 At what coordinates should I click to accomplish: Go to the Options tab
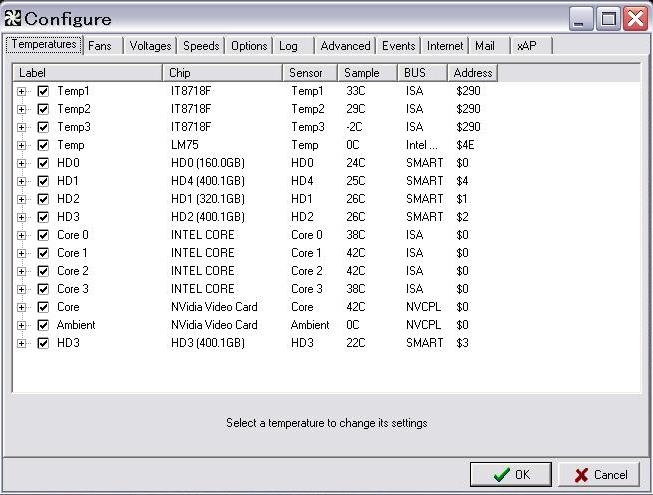tap(249, 45)
